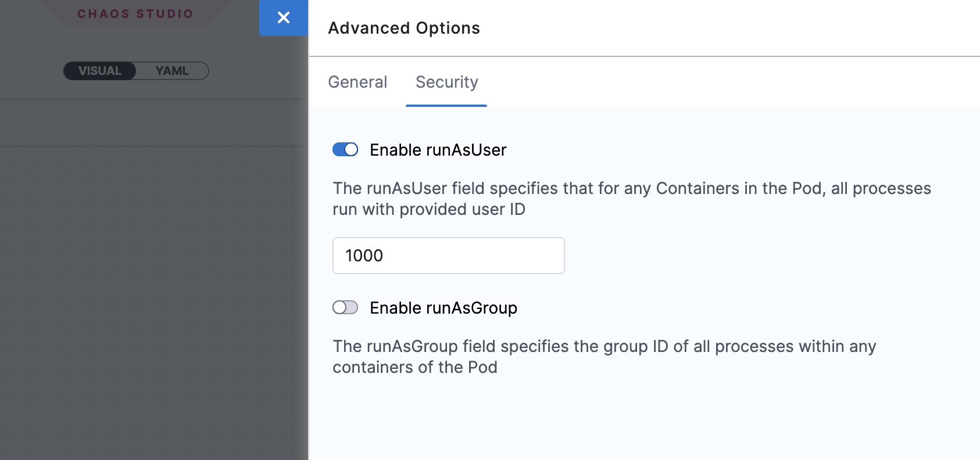Click the Advanced Options title
Screen dimensions: 980x460
tap(404, 28)
